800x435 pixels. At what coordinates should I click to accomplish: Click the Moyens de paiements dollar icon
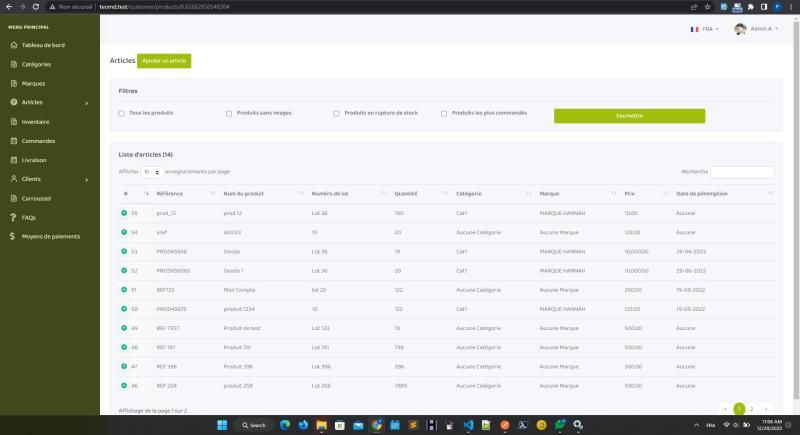pos(12,236)
